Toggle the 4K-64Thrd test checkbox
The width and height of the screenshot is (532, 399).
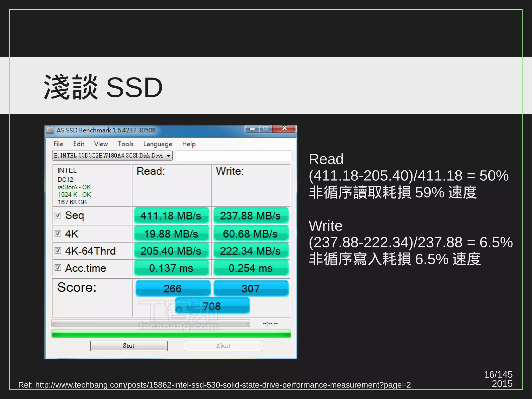[58, 250]
